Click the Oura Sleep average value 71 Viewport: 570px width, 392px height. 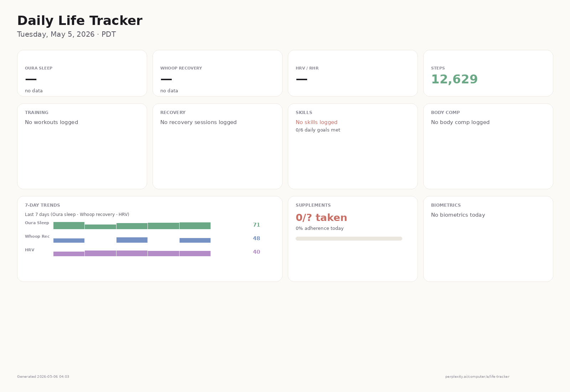[x=256, y=225]
